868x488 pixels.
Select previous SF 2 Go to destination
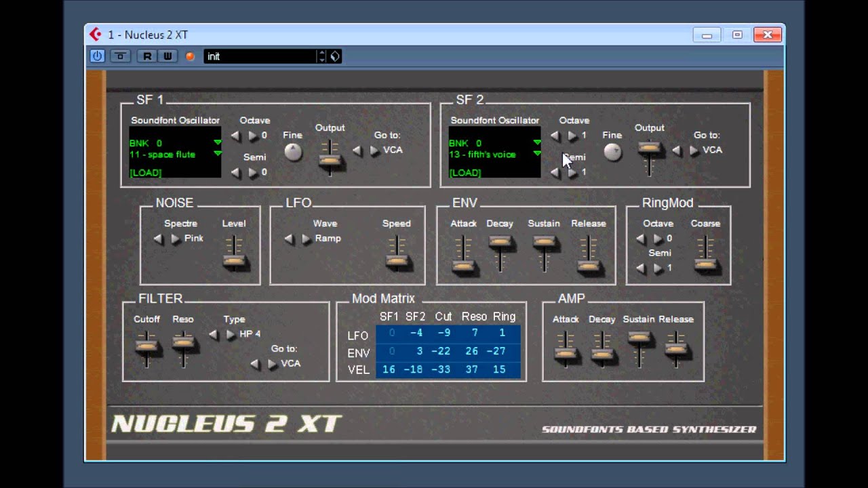677,150
